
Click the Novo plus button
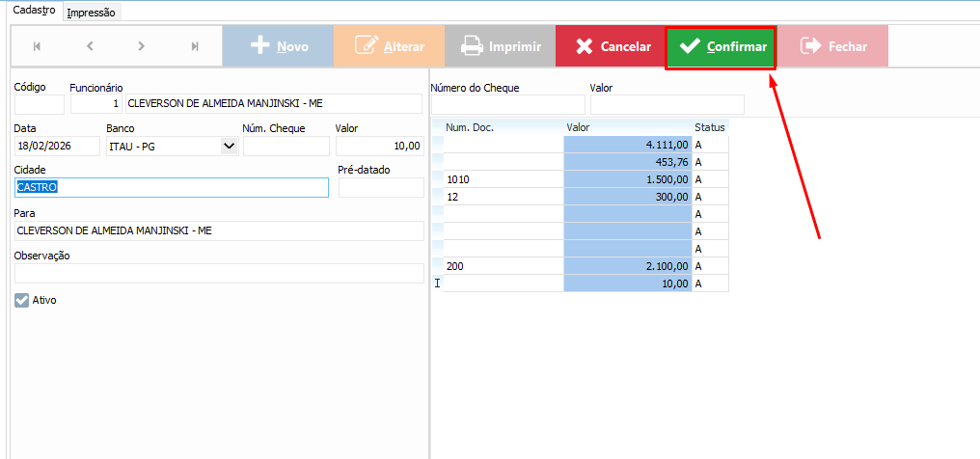tap(278, 46)
